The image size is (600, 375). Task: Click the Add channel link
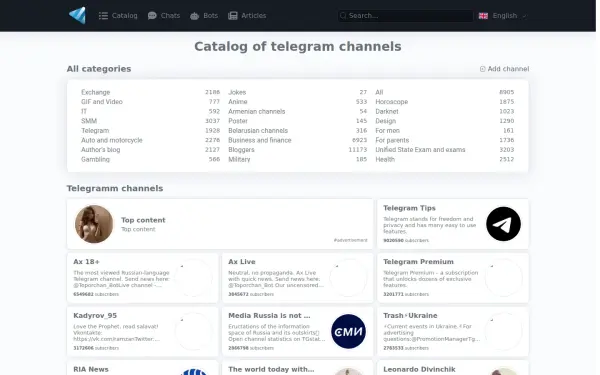coord(504,69)
